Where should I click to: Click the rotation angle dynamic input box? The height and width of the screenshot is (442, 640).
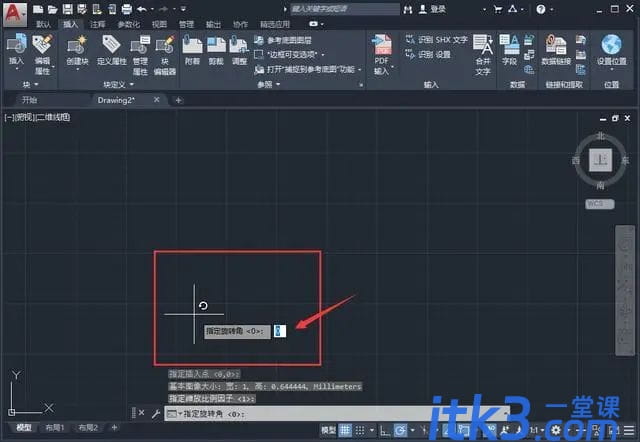(280, 331)
